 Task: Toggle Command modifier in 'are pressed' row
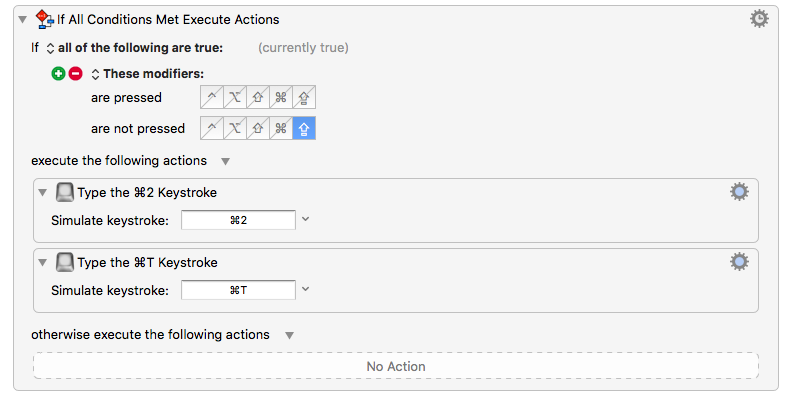tap(281, 97)
